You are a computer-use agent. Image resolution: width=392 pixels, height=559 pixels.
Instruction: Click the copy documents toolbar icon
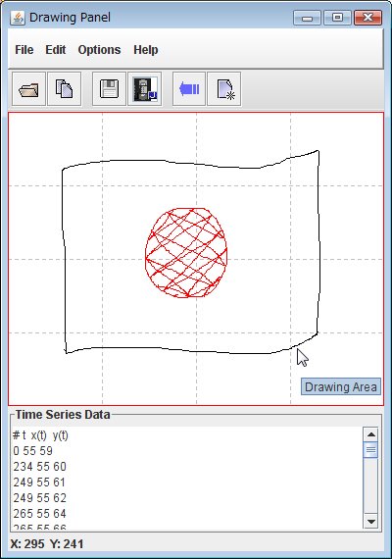[x=64, y=89]
